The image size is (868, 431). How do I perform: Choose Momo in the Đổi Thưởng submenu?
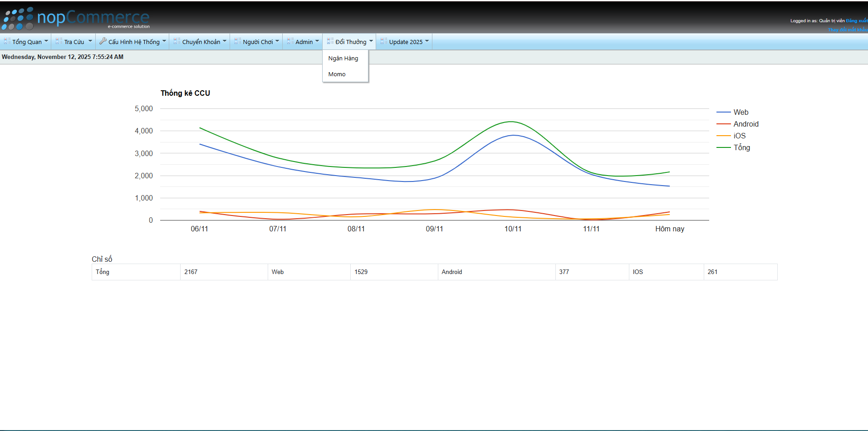pyautogui.click(x=337, y=74)
